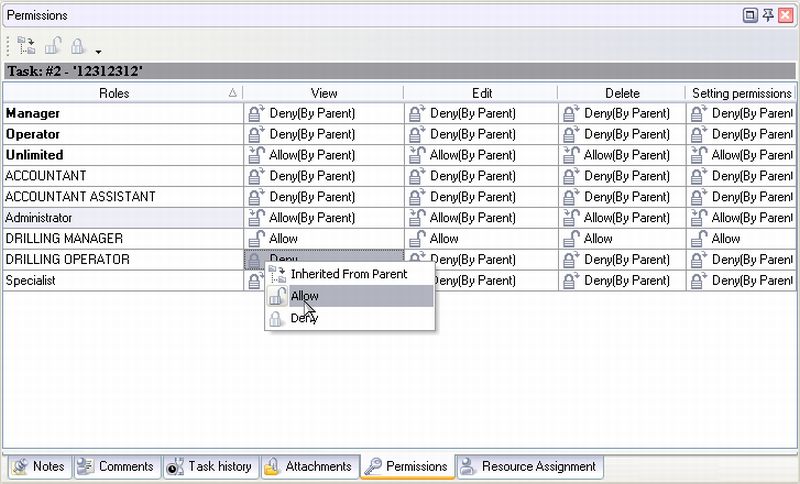The image size is (800, 484).
Task: Open the Task history tab
Action: (x=209, y=467)
